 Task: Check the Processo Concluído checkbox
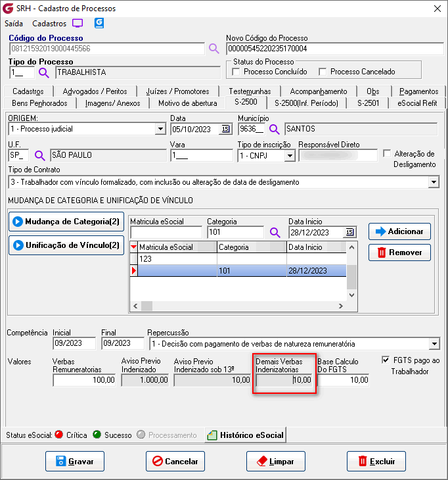point(238,72)
